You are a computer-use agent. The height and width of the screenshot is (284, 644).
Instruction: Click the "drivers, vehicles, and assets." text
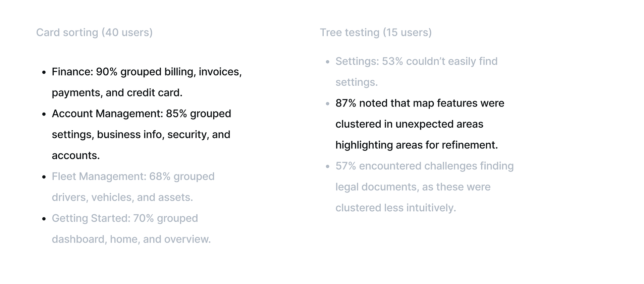122,197
